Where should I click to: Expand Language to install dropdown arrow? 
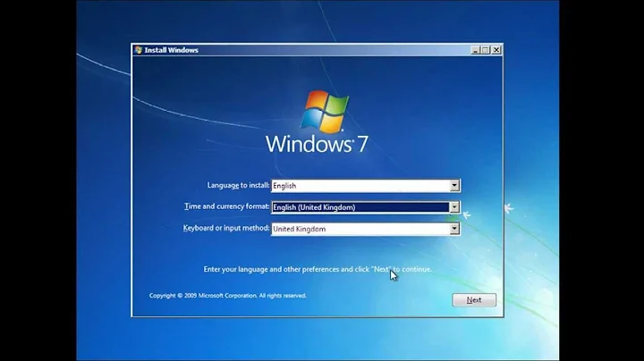click(x=454, y=186)
